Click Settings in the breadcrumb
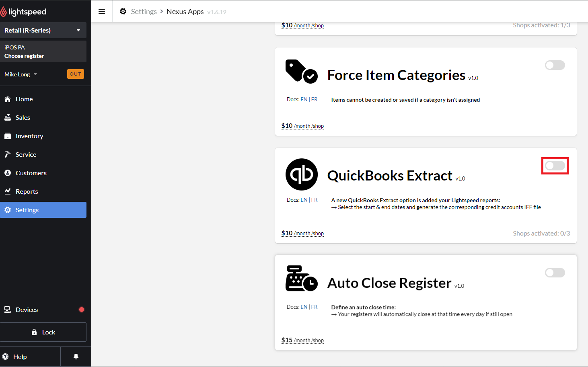588x367 pixels. [144, 11]
